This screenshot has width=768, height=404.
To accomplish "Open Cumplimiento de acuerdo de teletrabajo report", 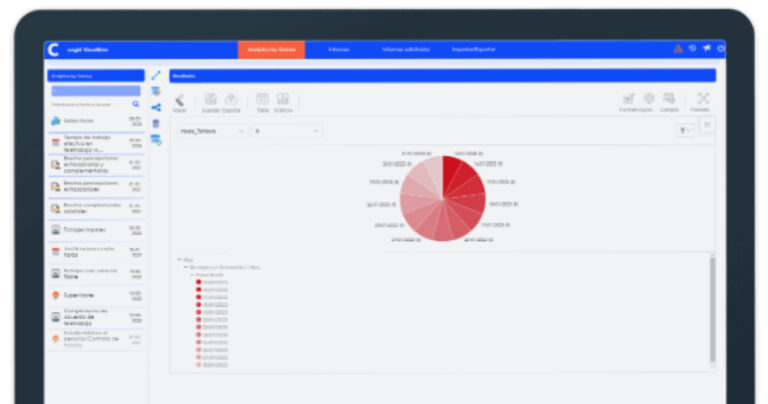I will (96, 317).
